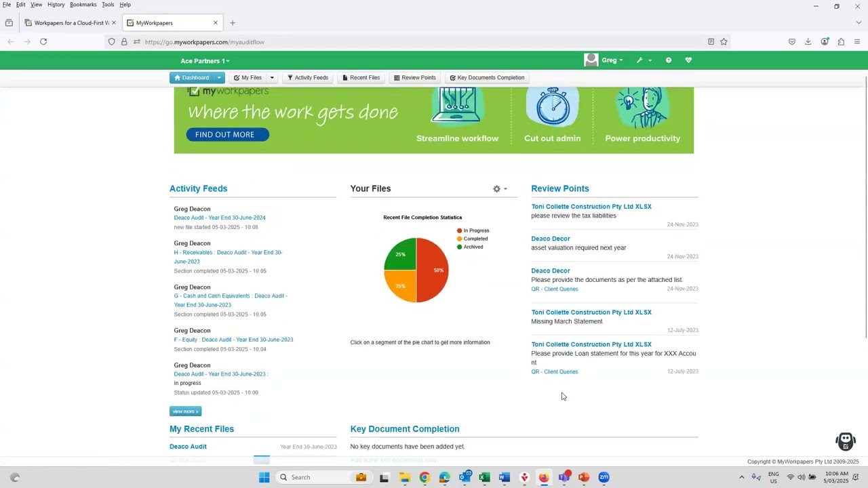Expand the Dashboard dropdown arrow

tap(219, 78)
